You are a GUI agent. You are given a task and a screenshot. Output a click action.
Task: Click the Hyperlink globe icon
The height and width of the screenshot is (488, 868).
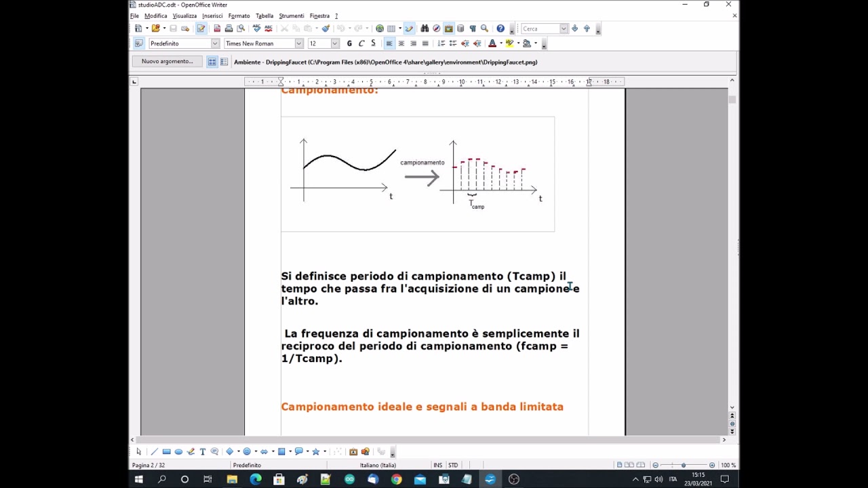click(x=380, y=28)
